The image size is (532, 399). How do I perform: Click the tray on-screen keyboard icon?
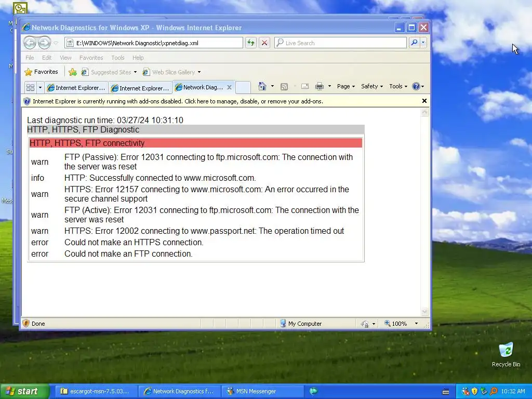(x=446, y=392)
